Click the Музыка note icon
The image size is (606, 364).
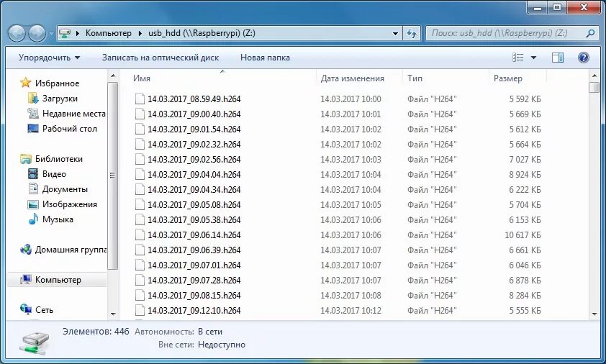click(33, 219)
